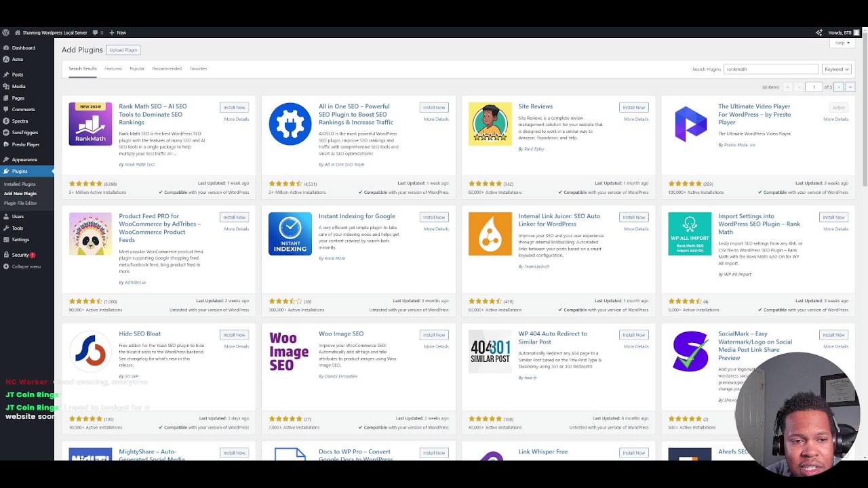Click Product Feed PRO plugin icon

[90, 234]
